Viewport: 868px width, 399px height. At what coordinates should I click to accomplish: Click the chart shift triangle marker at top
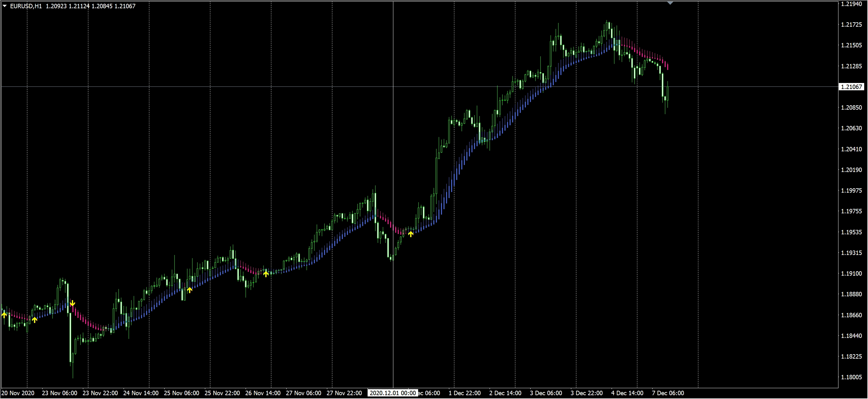[x=670, y=3]
